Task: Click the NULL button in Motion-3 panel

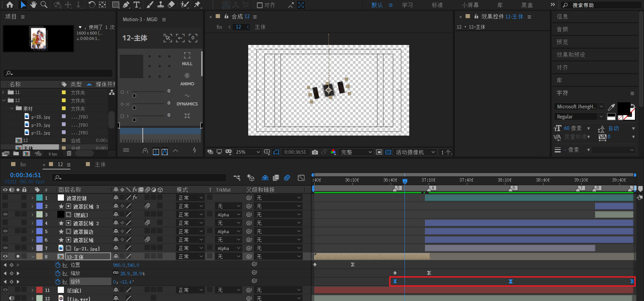Action: pyautogui.click(x=187, y=59)
